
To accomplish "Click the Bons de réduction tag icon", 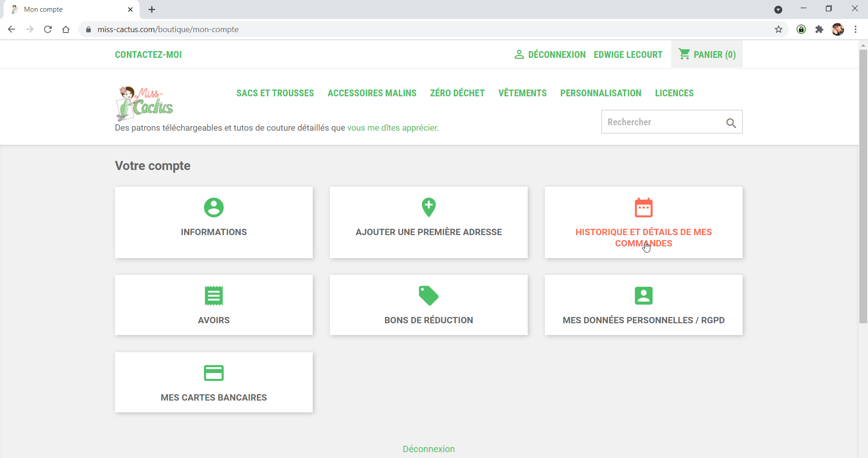I will pyautogui.click(x=429, y=296).
